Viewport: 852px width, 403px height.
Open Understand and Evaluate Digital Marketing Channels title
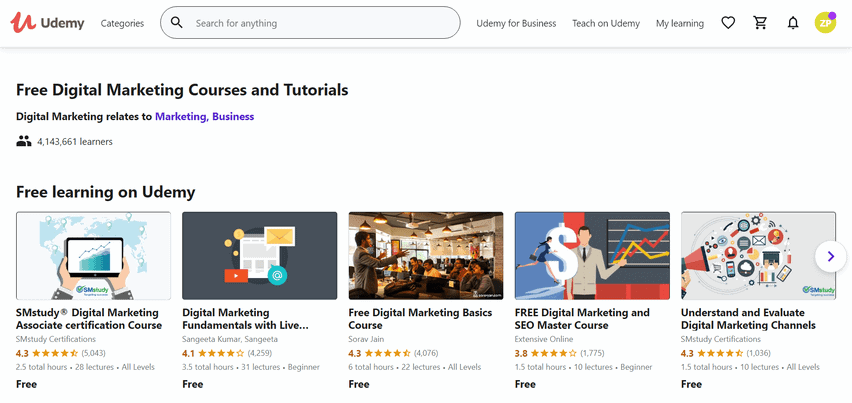pos(748,319)
